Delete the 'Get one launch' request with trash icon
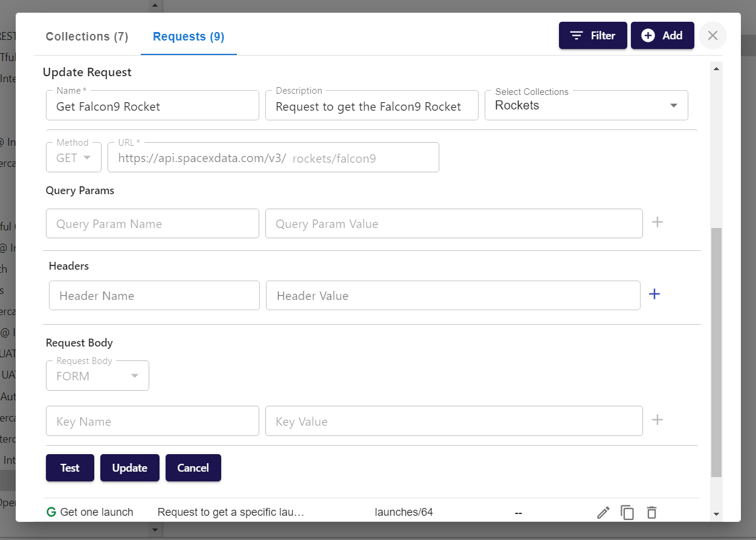The image size is (756, 540). coord(651,513)
